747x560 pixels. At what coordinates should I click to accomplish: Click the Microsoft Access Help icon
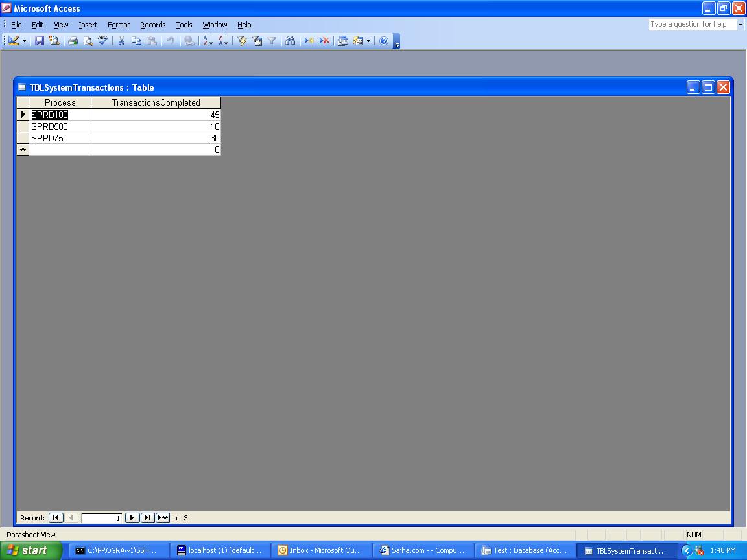[x=384, y=41]
